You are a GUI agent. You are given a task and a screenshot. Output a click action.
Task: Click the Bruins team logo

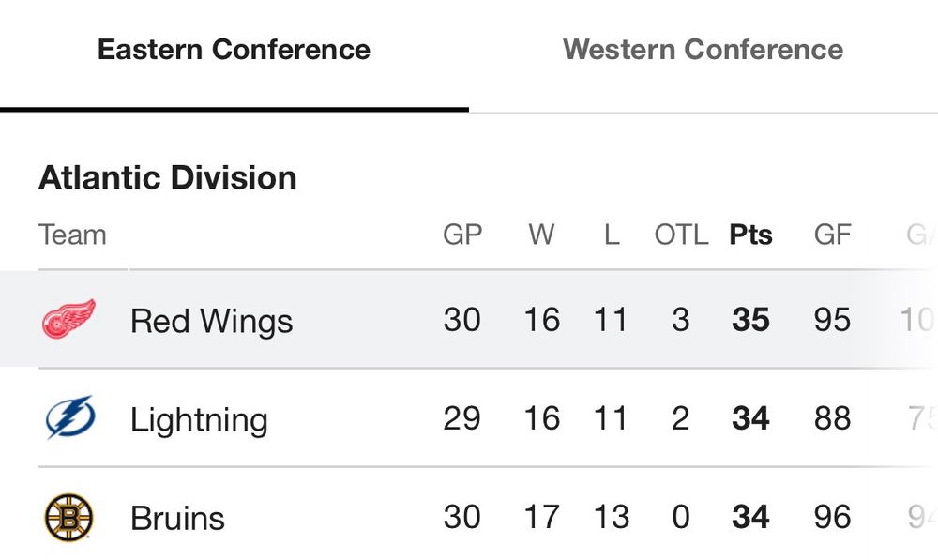(69, 518)
